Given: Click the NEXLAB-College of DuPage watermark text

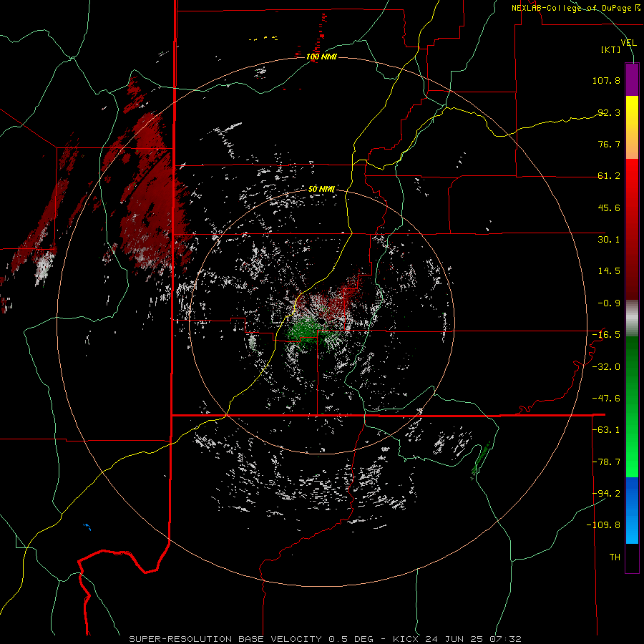Looking at the screenshot, I should click(576, 8).
